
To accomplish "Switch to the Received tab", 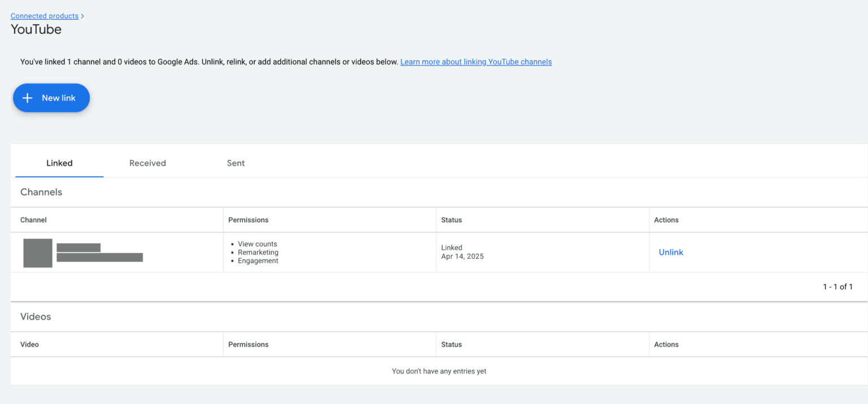I will click(x=147, y=163).
